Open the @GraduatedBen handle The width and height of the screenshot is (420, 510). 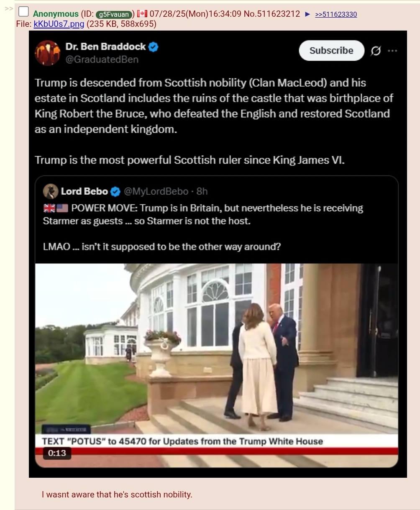coord(102,59)
